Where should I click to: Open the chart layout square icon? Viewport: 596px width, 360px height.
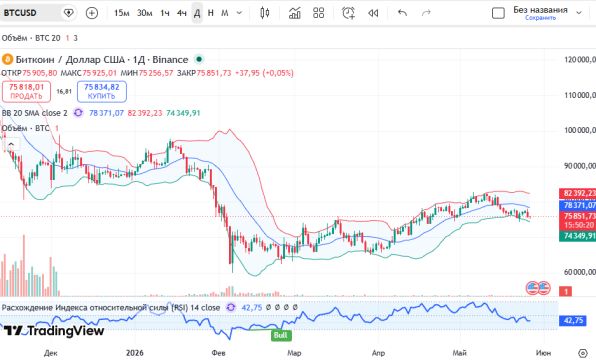498,13
